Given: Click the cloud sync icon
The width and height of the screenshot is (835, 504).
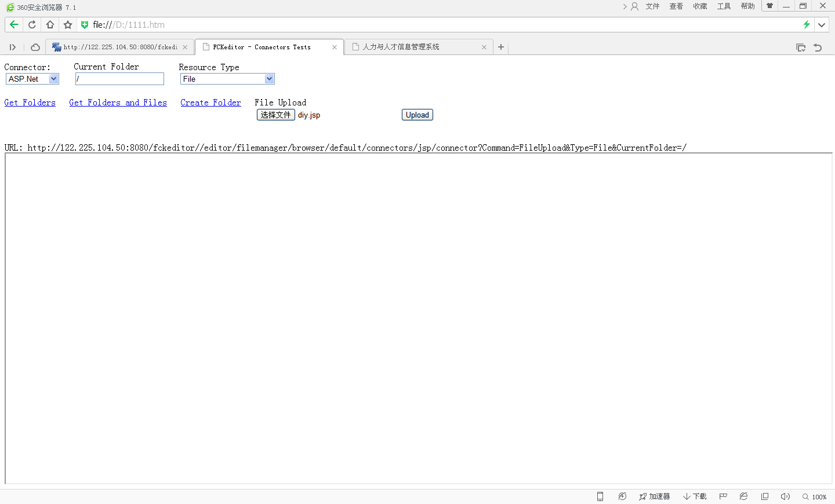Looking at the screenshot, I should tap(35, 47).
